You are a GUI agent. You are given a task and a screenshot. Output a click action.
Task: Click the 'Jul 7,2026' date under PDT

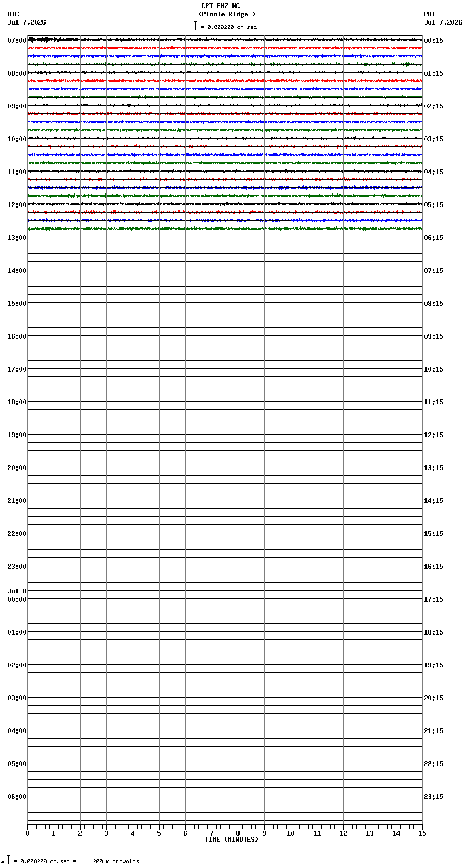[x=444, y=22]
